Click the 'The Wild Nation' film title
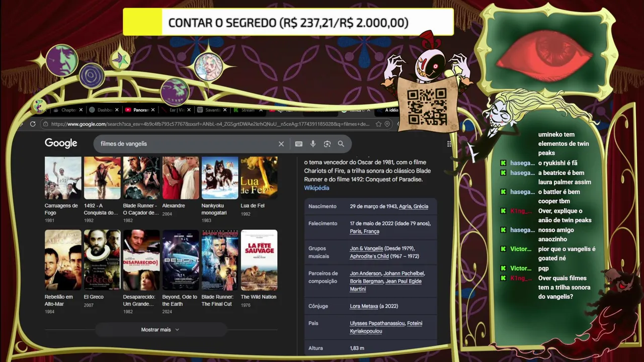644x362 pixels. tap(259, 297)
